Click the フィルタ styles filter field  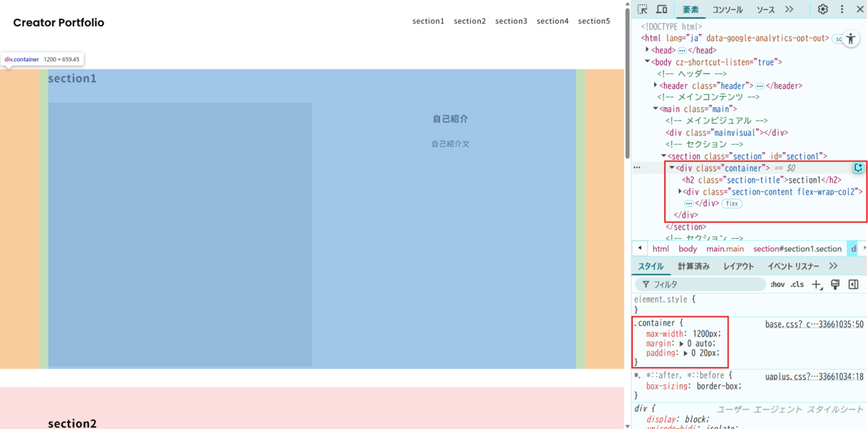click(701, 285)
